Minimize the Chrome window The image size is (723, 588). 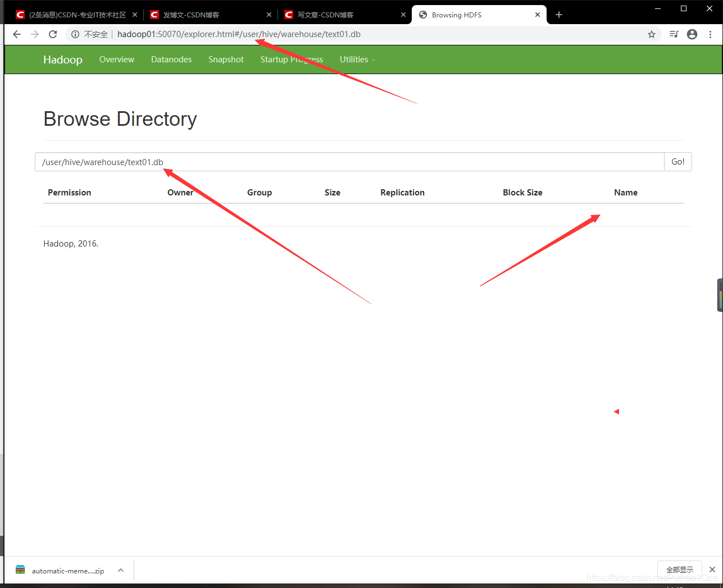658,8
